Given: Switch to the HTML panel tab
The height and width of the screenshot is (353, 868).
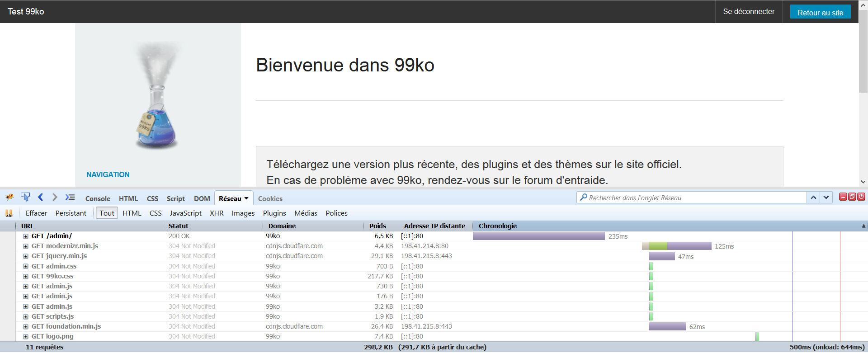Looking at the screenshot, I should [128, 198].
